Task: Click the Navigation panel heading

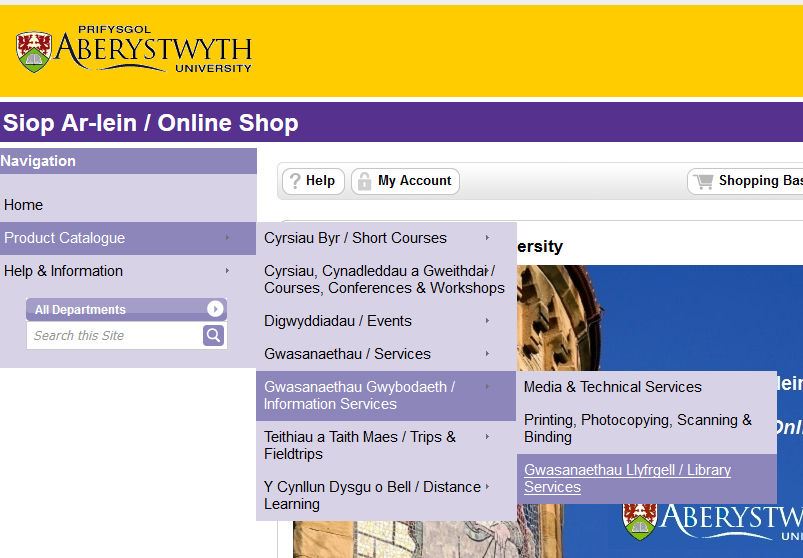Action: click(x=128, y=161)
